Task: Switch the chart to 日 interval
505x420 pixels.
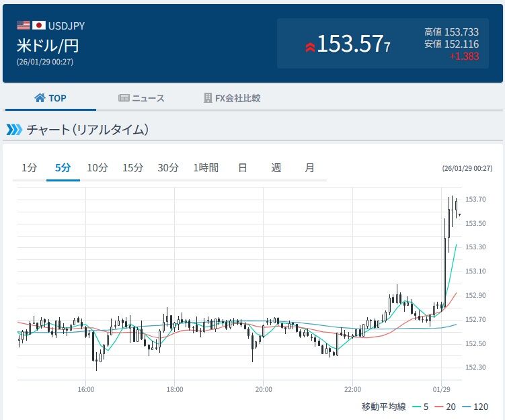Action: [243, 168]
